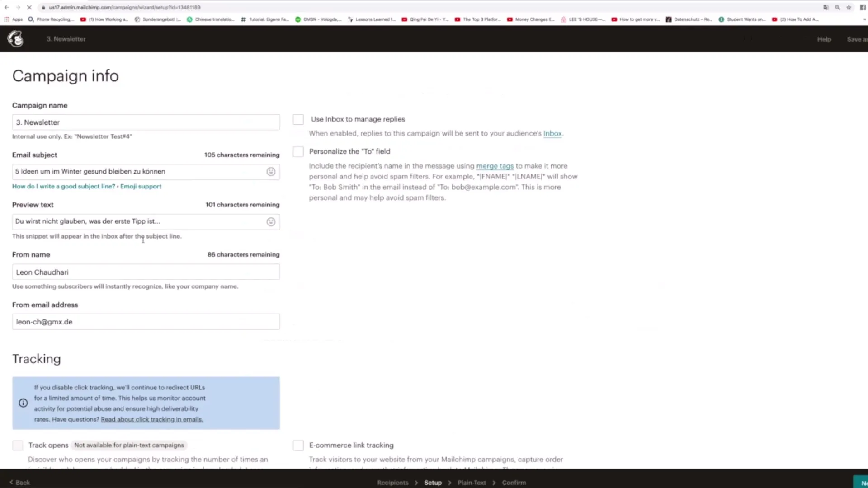Click the Facebook extension icon
The height and width of the screenshot is (488, 868).
click(863, 7)
